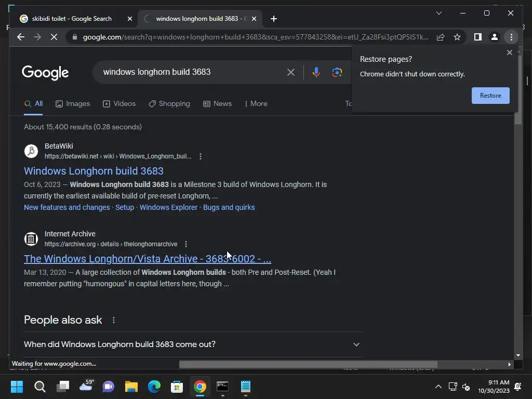Viewport: 532px width, 399px height.
Task: Open The Windows Longhorn/Vista Archive result
Action: pyautogui.click(x=148, y=259)
